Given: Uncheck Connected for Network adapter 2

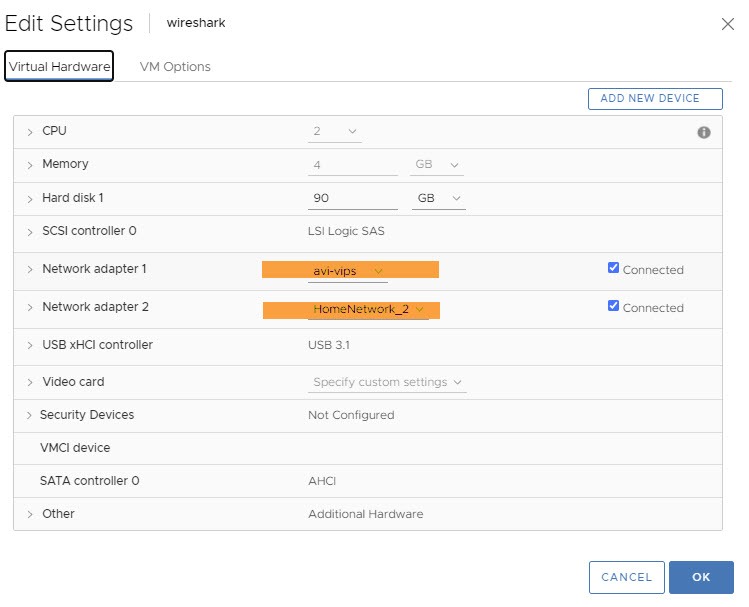Looking at the screenshot, I should click(613, 306).
